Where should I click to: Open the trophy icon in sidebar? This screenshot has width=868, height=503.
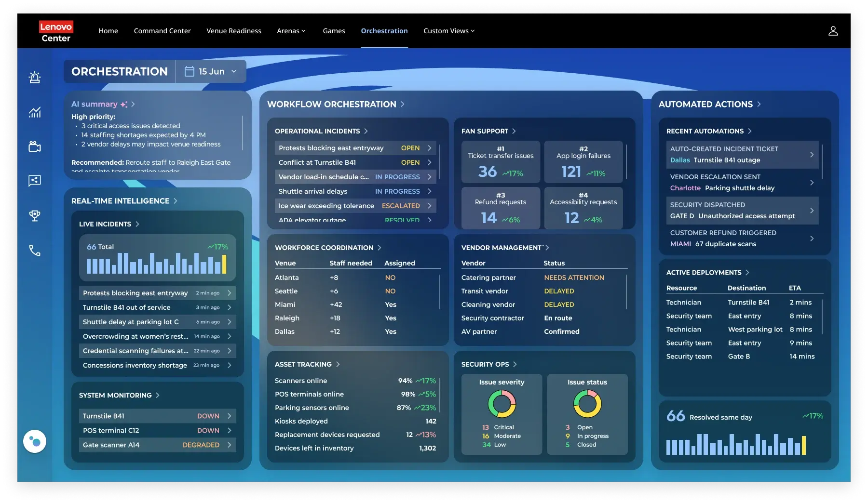35,215
